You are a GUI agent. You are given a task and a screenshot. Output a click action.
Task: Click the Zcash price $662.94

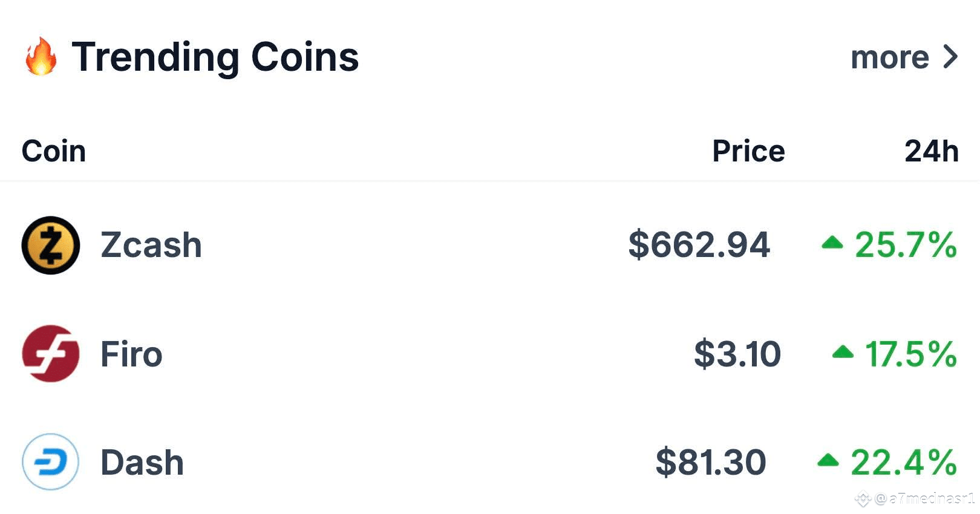(699, 245)
